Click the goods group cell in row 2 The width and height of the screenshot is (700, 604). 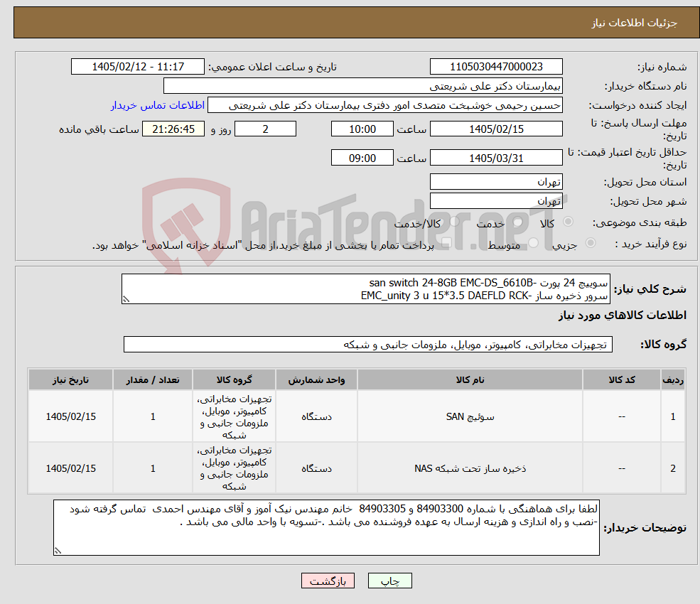click(234, 468)
